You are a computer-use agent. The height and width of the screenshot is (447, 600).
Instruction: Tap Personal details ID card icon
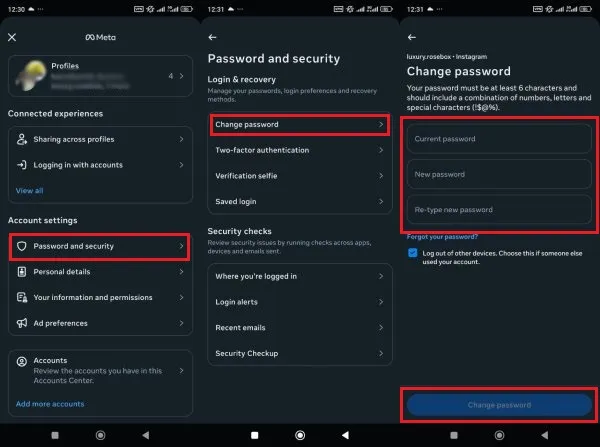tap(22, 272)
